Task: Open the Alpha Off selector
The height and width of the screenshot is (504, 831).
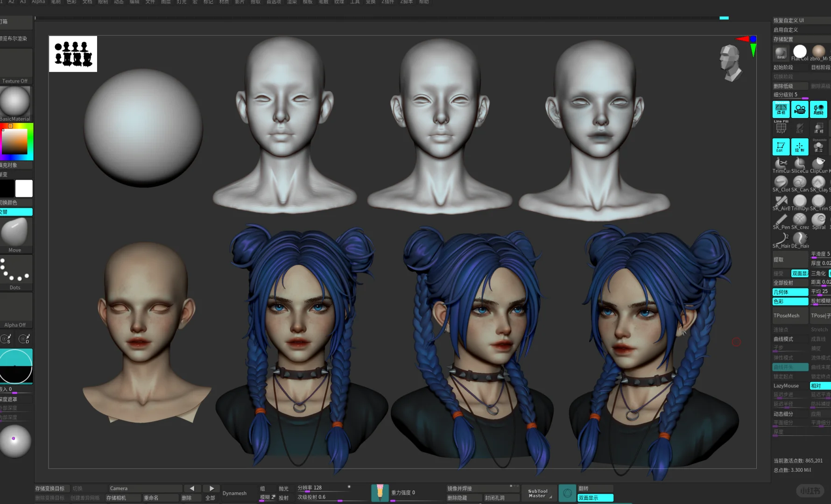Action: click(x=15, y=310)
